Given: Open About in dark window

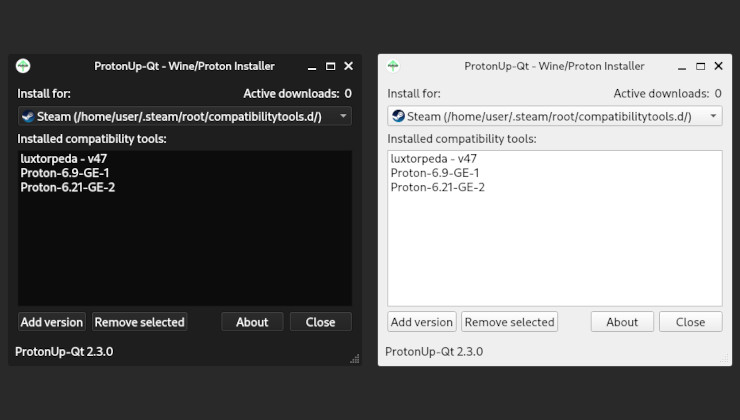Looking at the screenshot, I should coord(252,322).
